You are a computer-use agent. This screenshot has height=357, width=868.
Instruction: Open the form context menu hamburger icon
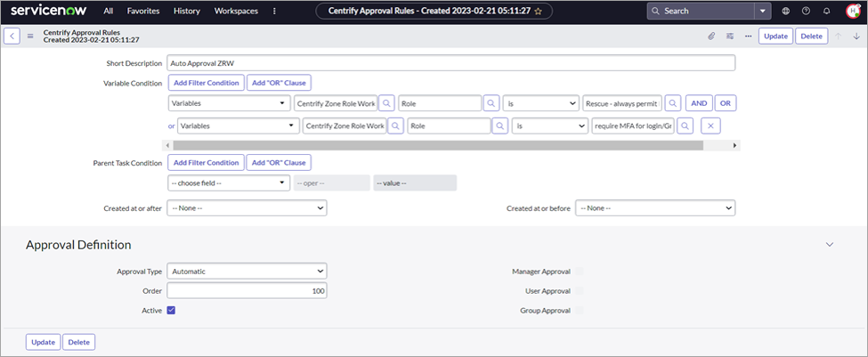coord(30,37)
